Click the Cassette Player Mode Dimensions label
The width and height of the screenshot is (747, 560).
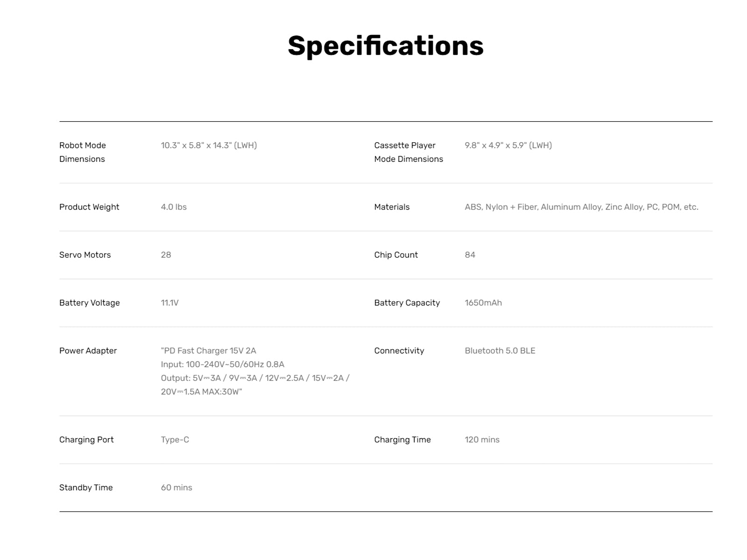pos(408,152)
